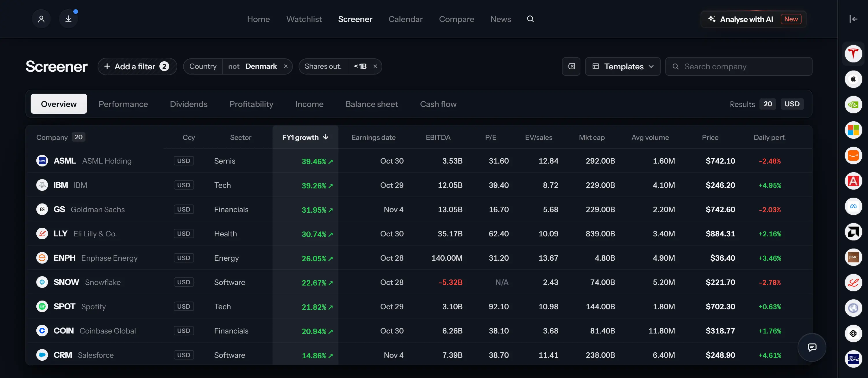This screenshot has height=378, width=868.
Task: Open the News navigation link
Action: coord(500,19)
